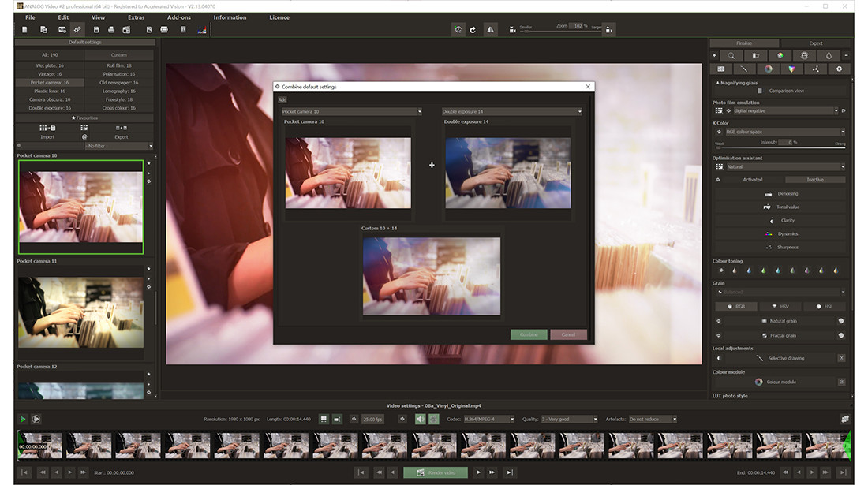This screenshot has height=485, width=868.
Task: Expand the Quality dropdown
Action: tap(568, 419)
